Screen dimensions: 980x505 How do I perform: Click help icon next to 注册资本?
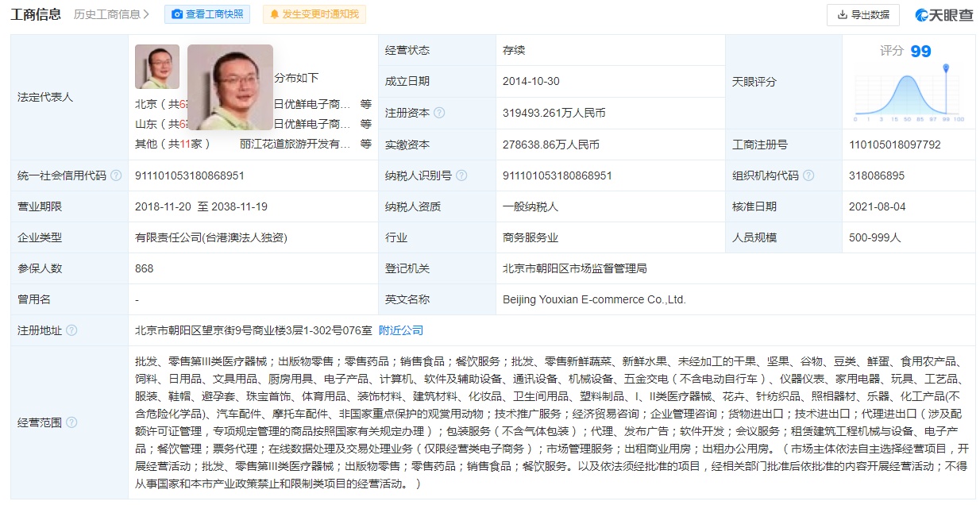pyautogui.click(x=439, y=113)
